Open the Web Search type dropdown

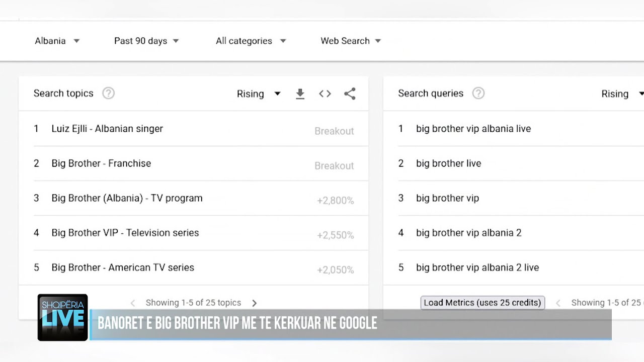click(351, 41)
